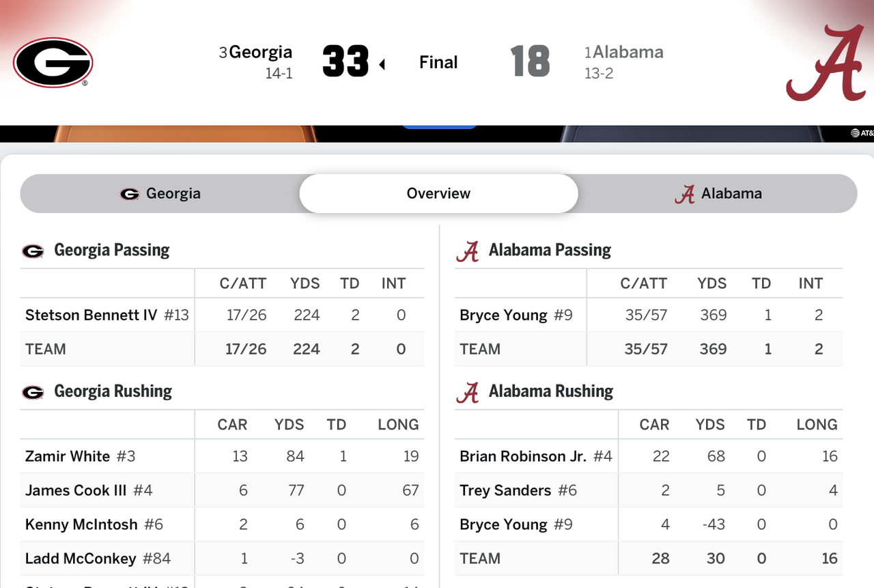Click the AT&T logo on the ad banner
Image resolution: width=874 pixels, height=588 pixels.
[862, 133]
